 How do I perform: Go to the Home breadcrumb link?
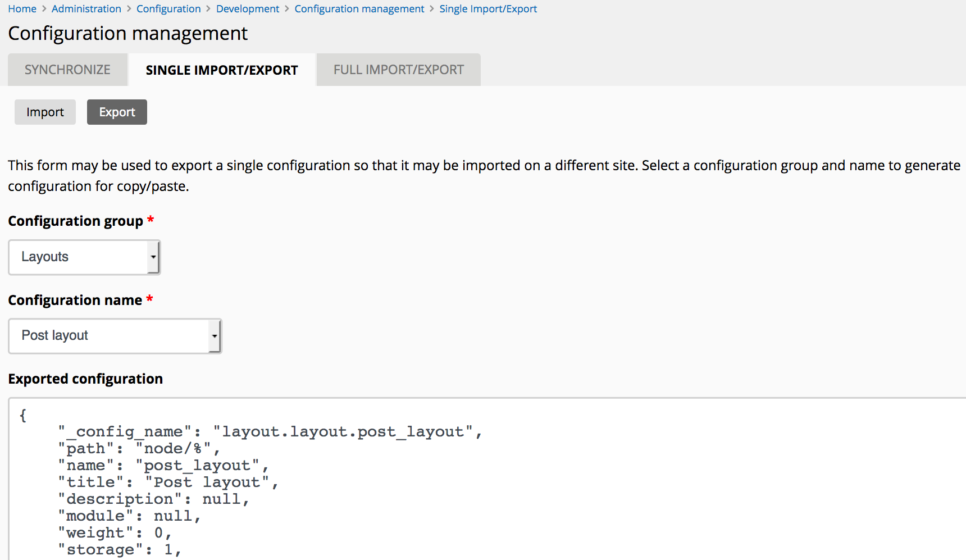pos(22,9)
